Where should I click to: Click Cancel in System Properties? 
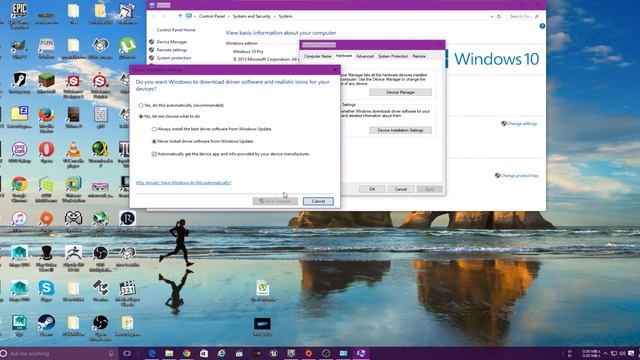(x=400, y=189)
